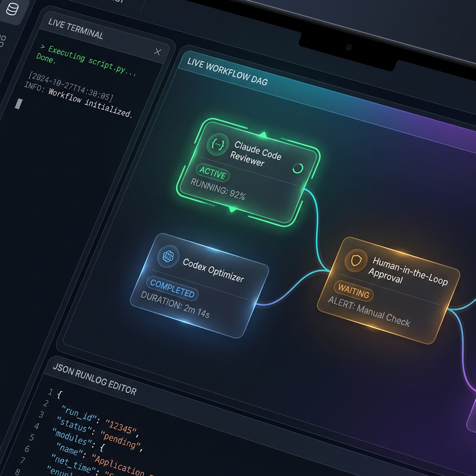Image resolution: width=476 pixels, height=476 pixels.
Task: Click line number 5 in JSON editor
Action: click(32, 437)
